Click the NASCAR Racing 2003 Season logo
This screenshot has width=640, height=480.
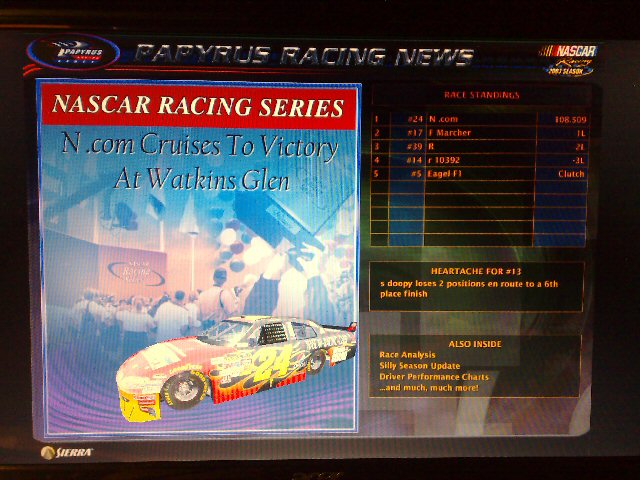pyautogui.click(x=569, y=60)
